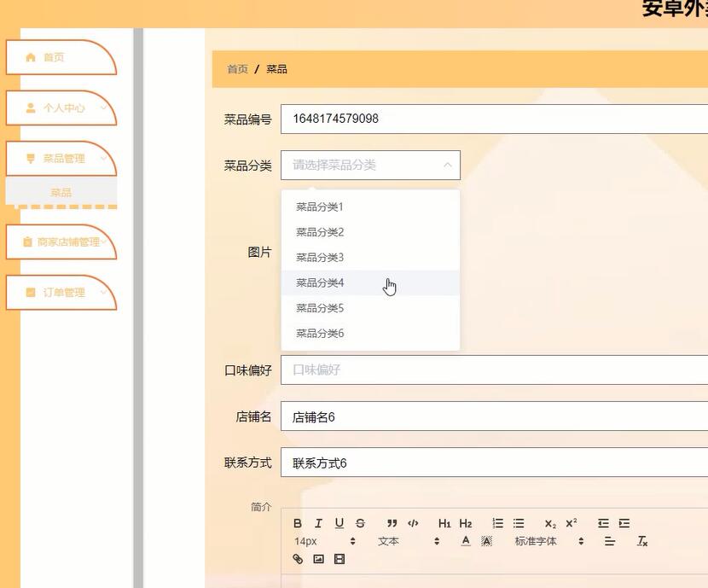The height and width of the screenshot is (588, 708).
Task: Toggle the ordered list icon
Action: pos(497,523)
